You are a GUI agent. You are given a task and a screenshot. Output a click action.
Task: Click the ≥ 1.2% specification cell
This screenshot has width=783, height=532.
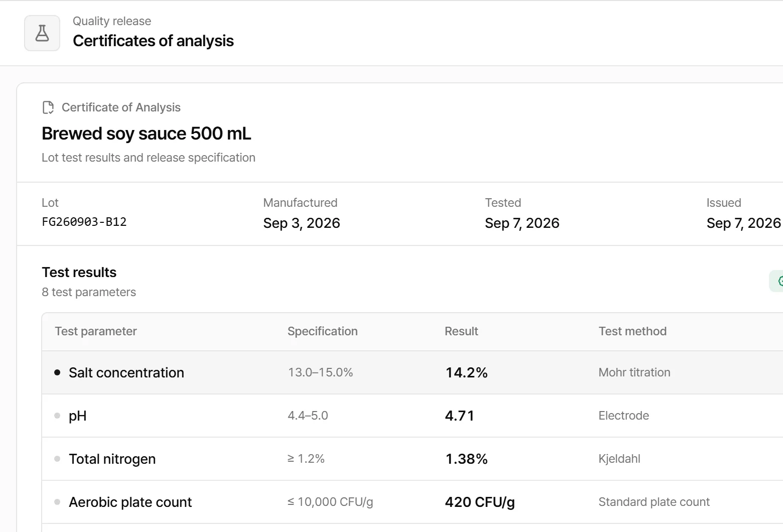coord(306,459)
